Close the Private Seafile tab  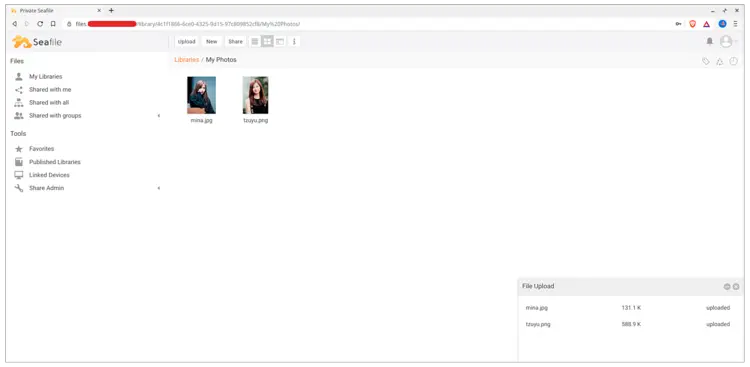pos(99,11)
